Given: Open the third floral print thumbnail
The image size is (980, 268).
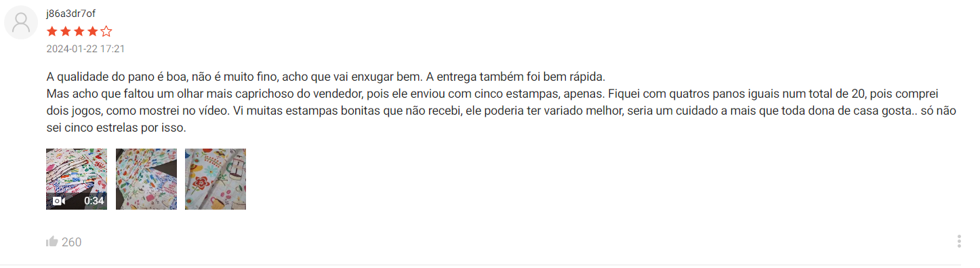Looking at the screenshot, I should pos(216,179).
